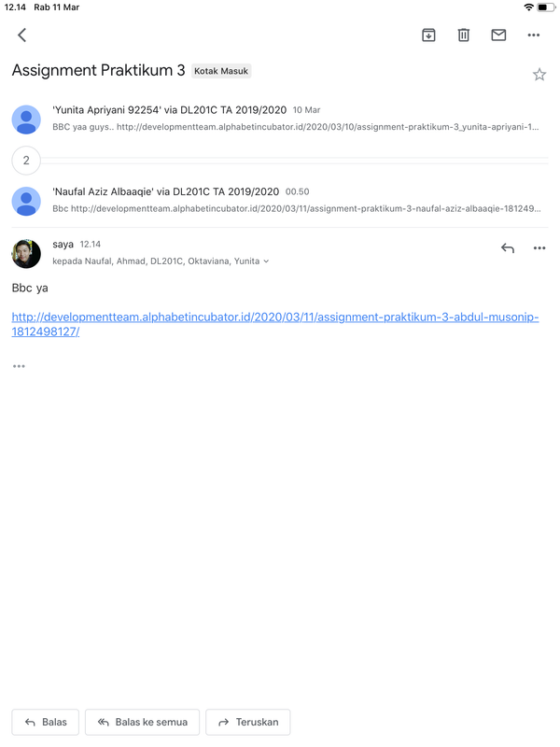
Task: Open the Kotak Masuk label
Action: (221, 71)
